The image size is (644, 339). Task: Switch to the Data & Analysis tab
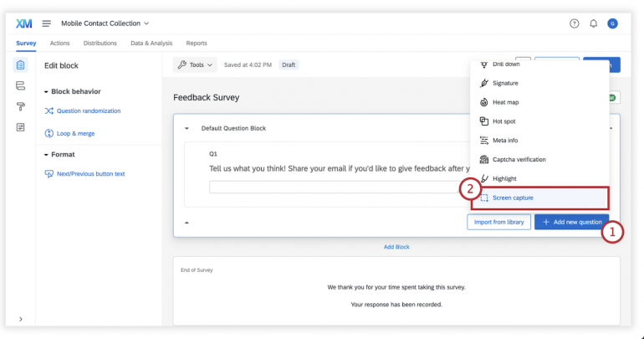click(x=151, y=43)
